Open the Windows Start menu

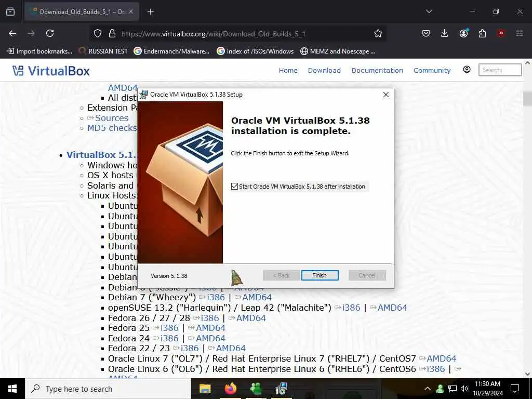[12, 389]
